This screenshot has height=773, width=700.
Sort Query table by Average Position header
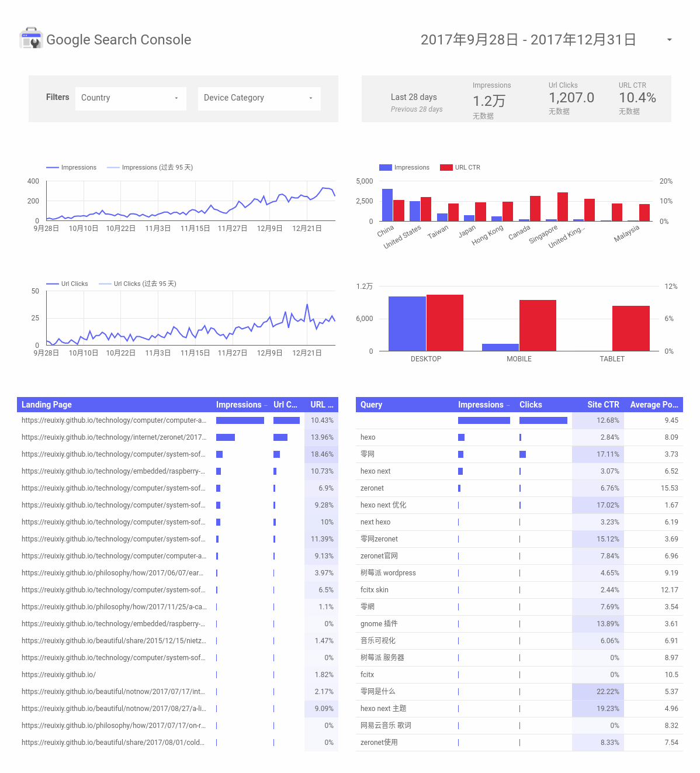coord(654,405)
